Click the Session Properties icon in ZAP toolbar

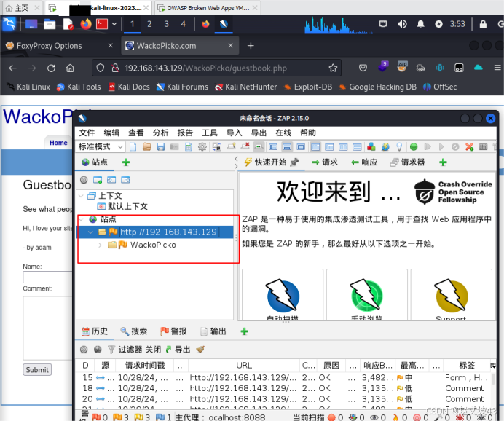point(189,147)
